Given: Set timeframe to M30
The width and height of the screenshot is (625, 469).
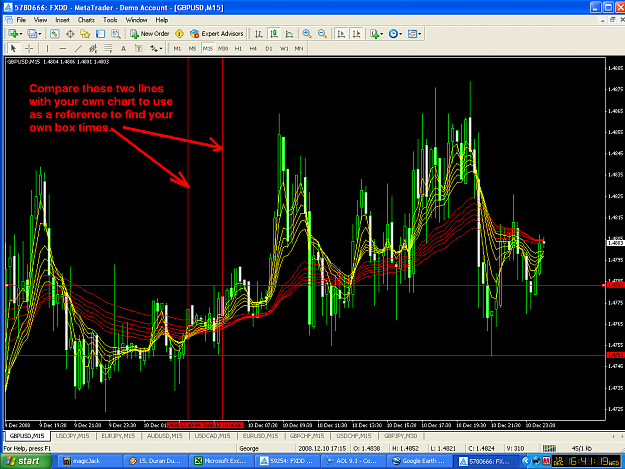Looking at the screenshot, I should pyautogui.click(x=223, y=49).
